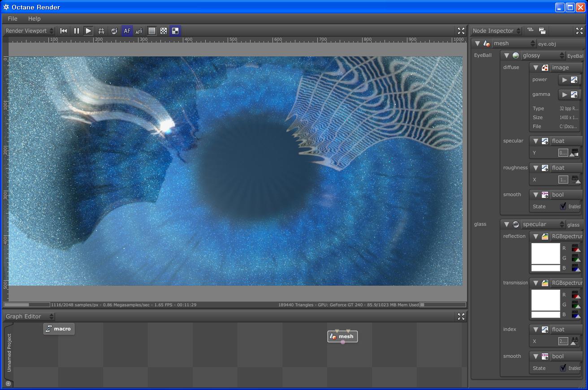
Task: Collapse the specular glass material section
Action: (506, 224)
